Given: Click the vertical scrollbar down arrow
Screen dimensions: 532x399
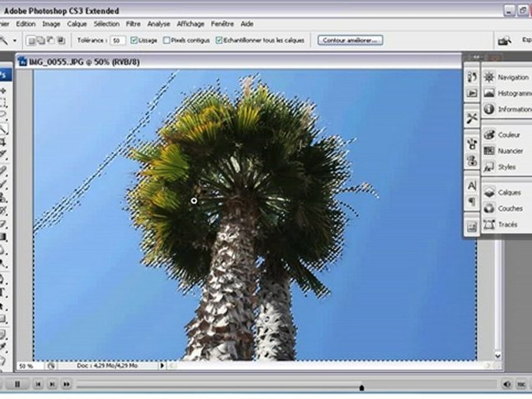Looking at the screenshot, I should pyautogui.click(x=498, y=356).
